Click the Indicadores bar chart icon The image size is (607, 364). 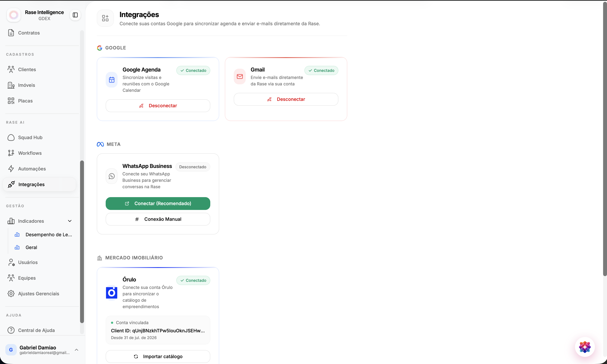tap(11, 221)
